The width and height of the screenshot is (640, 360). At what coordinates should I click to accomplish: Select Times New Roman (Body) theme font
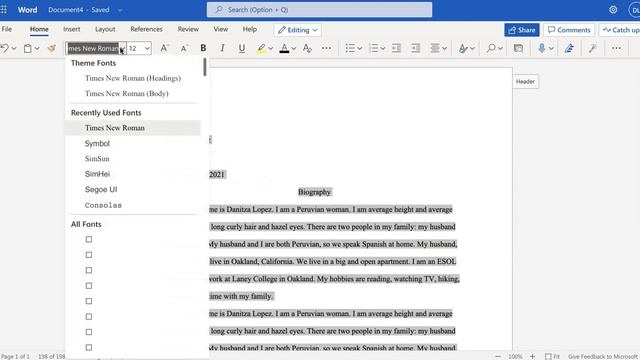[127, 93]
